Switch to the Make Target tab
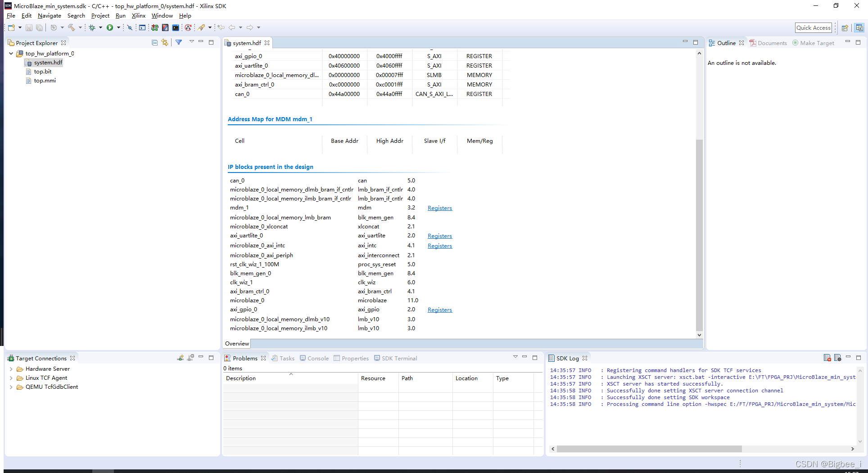This screenshot has height=473, width=868. pyautogui.click(x=813, y=43)
